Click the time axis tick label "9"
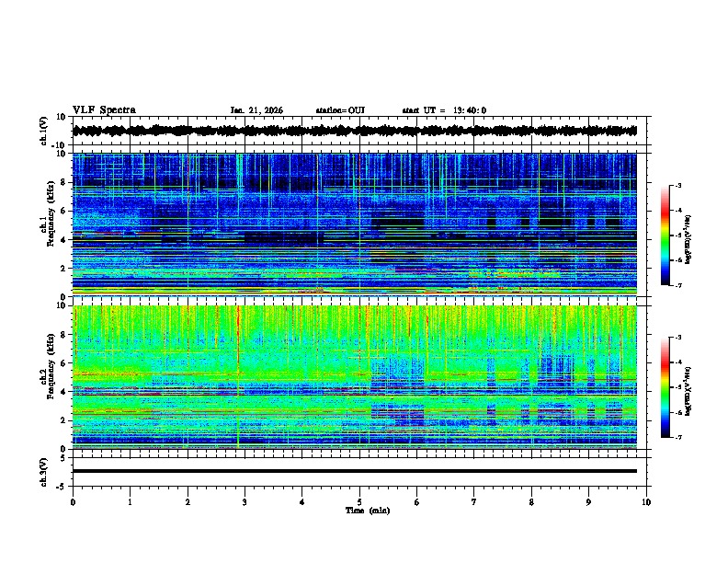 [588, 502]
